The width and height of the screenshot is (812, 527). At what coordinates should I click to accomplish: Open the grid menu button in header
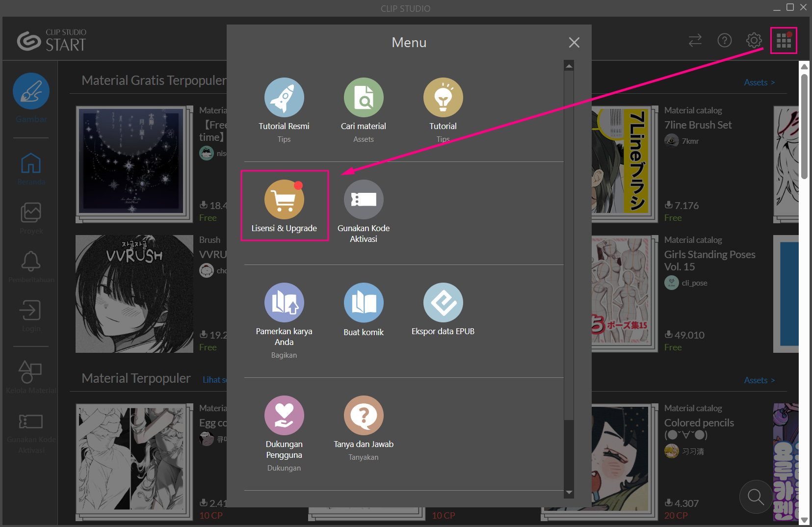tap(784, 41)
